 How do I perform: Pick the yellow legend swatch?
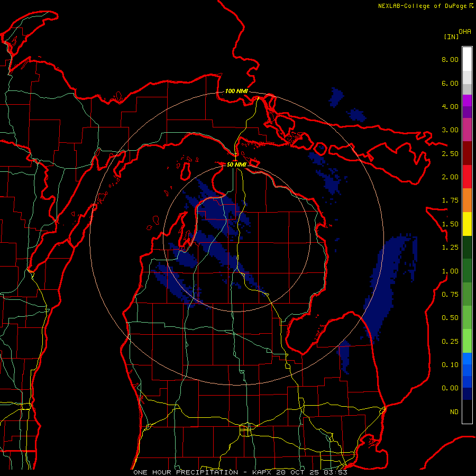[467, 224]
